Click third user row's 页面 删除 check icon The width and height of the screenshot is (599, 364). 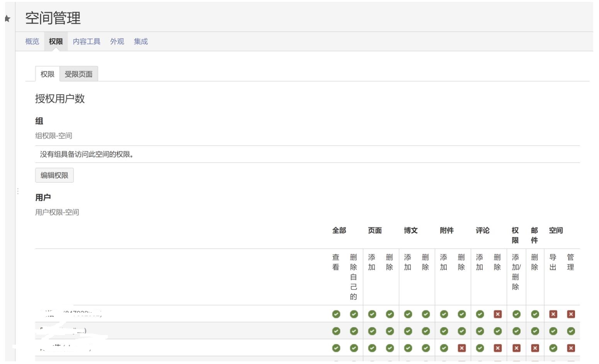click(x=390, y=348)
